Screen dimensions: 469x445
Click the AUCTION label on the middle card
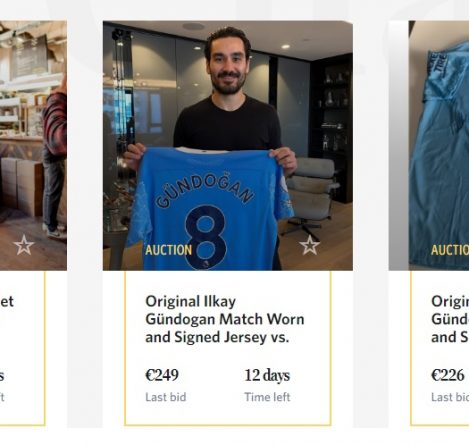tap(169, 250)
